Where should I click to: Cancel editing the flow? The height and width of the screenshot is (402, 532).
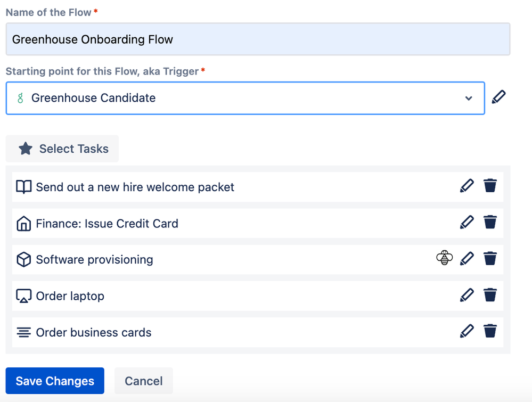pos(144,381)
